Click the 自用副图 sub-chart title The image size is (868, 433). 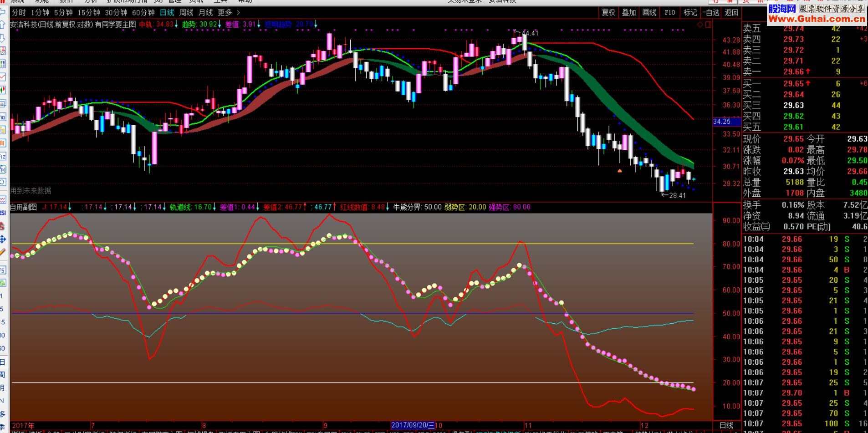[23, 207]
